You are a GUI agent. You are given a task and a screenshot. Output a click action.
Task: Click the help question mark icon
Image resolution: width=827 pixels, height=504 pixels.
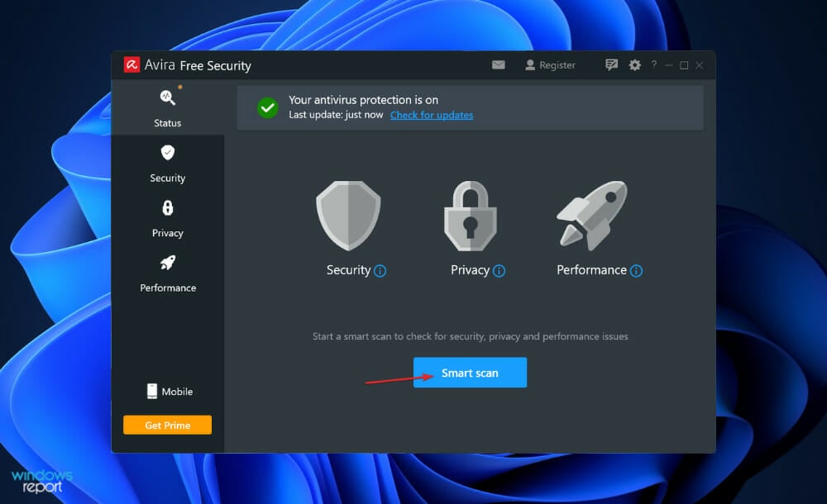click(654, 64)
